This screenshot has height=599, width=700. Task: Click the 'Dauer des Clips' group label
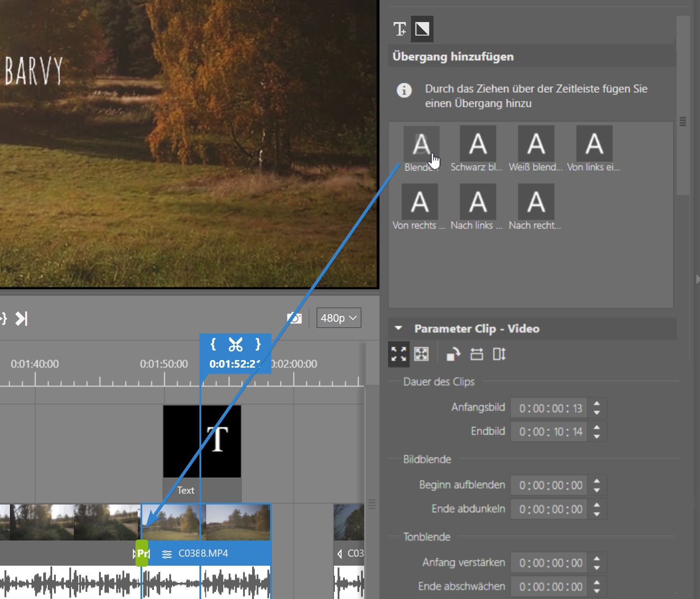coord(439,382)
